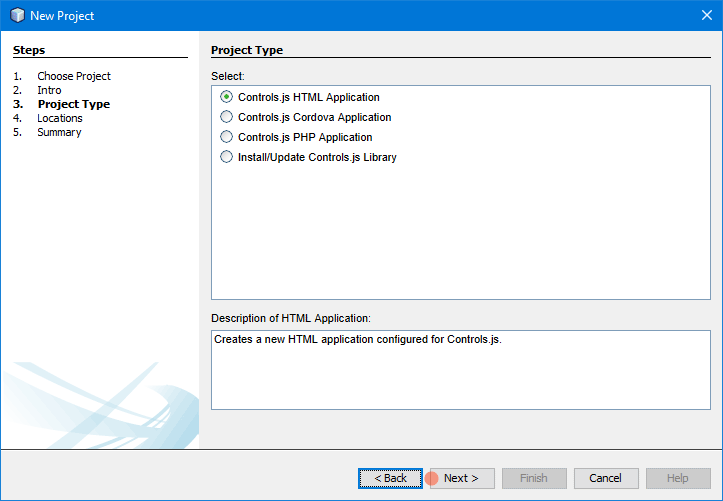Click the Description of HTML Application label
This screenshot has height=501, width=723.
tap(291, 318)
